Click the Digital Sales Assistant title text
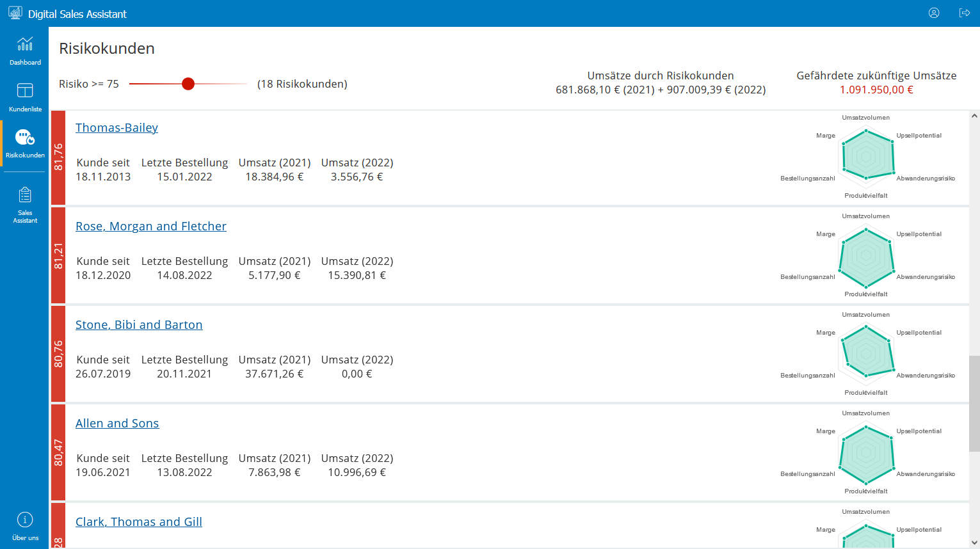 pos(77,14)
